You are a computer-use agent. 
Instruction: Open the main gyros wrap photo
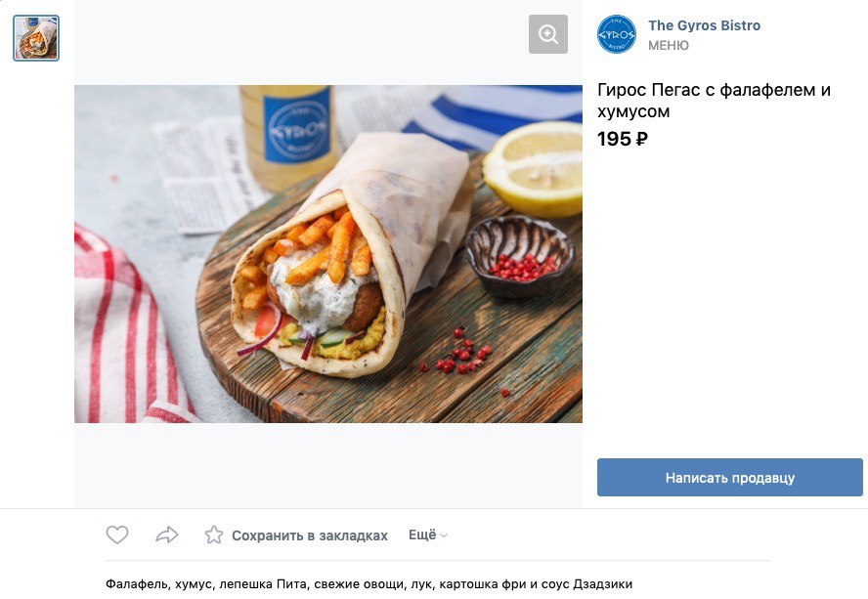tap(328, 253)
